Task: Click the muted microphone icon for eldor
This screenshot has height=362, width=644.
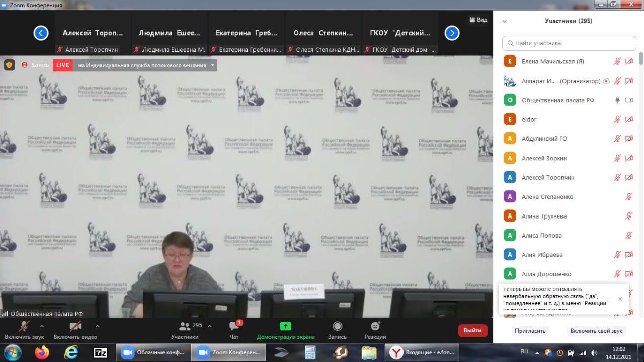Action: [x=617, y=119]
